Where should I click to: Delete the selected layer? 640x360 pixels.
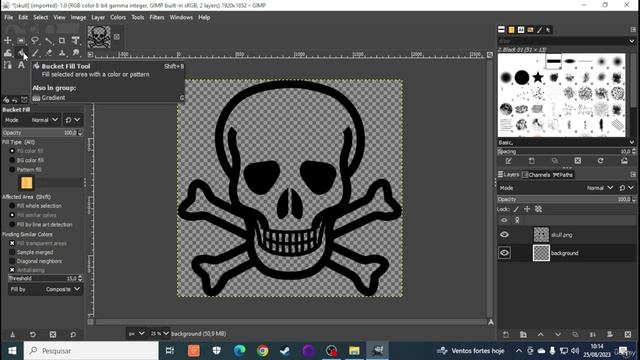pyautogui.click(x=628, y=335)
